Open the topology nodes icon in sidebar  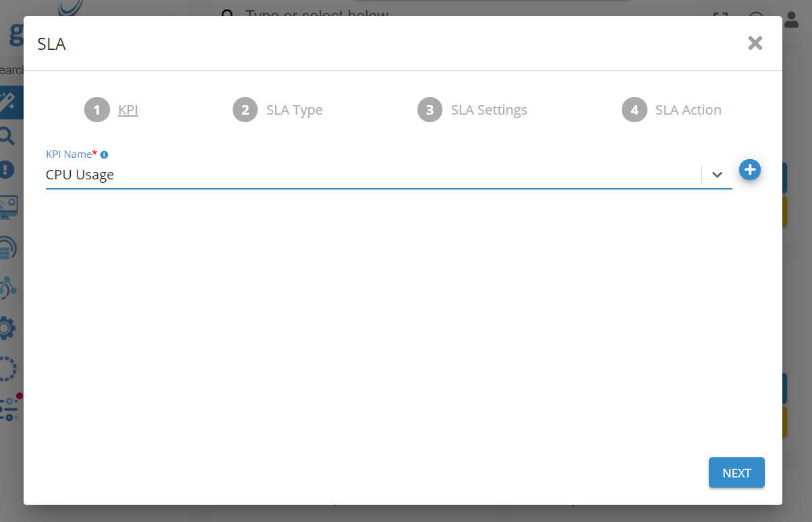pyautogui.click(x=8, y=287)
